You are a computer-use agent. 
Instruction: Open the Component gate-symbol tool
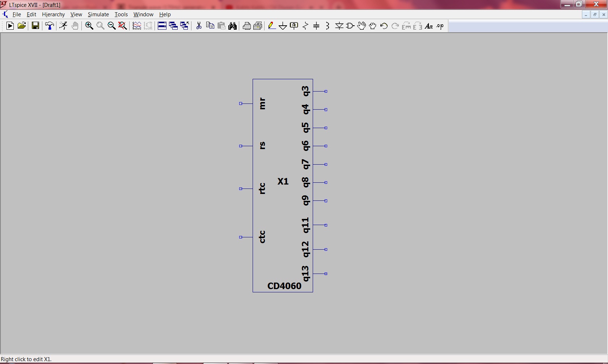(350, 26)
